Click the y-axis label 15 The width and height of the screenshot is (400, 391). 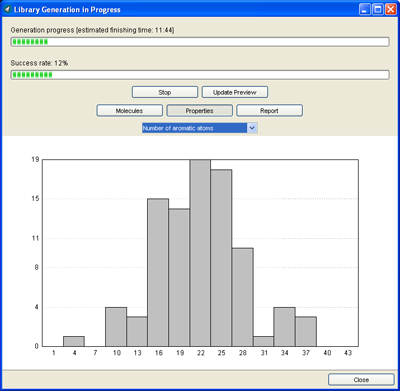coord(35,199)
